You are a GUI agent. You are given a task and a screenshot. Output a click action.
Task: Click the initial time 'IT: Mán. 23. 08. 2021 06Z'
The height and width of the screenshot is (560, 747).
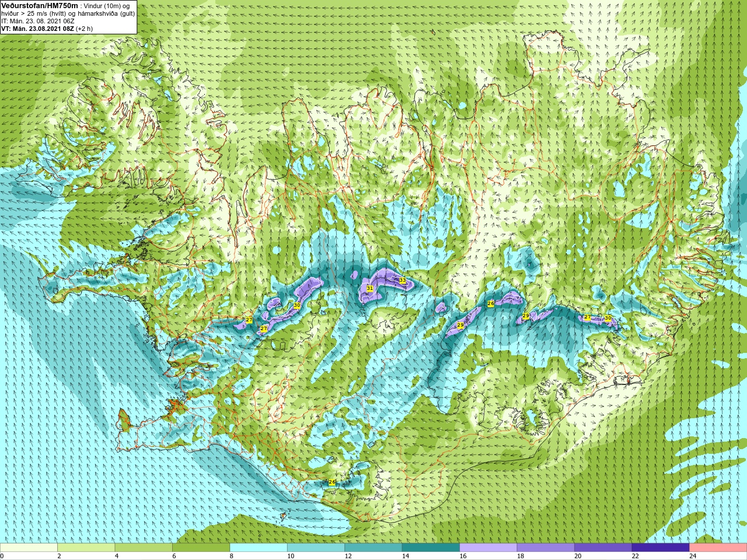37,21
